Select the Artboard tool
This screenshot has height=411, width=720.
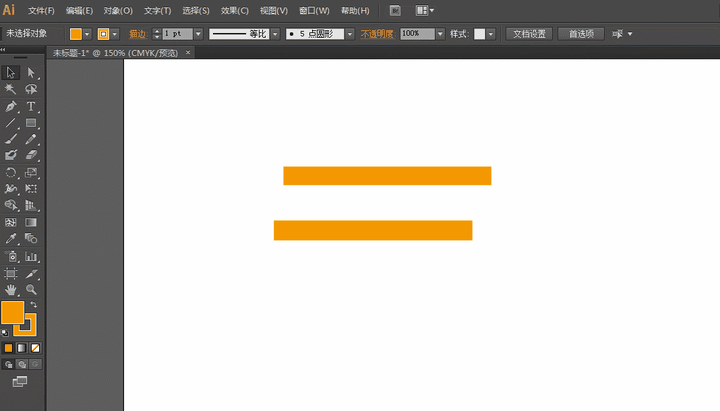click(x=11, y=274)
